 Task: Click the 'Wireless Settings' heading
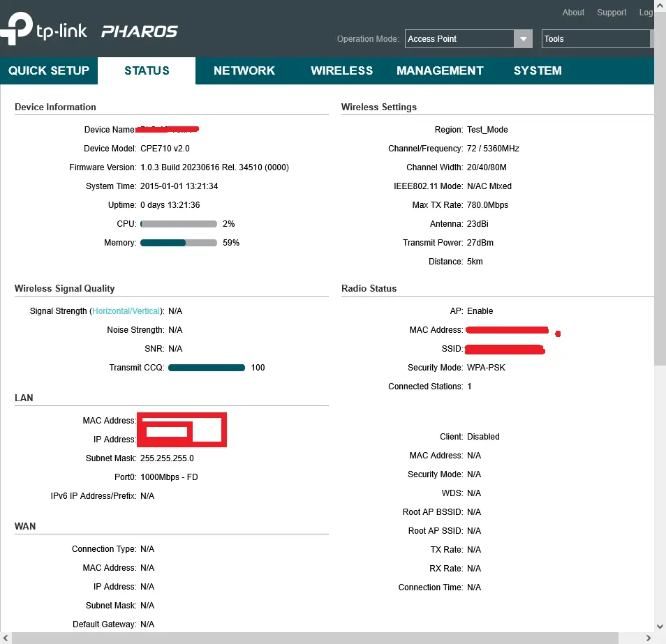[x=379, y=107]
